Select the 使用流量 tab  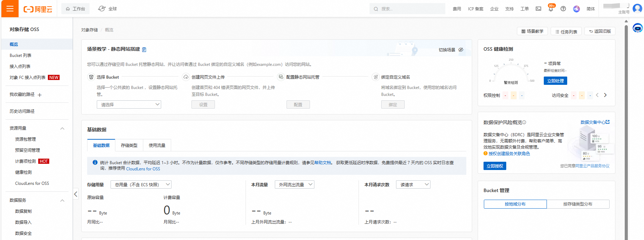pyautogui.click(x=157, y=146)
